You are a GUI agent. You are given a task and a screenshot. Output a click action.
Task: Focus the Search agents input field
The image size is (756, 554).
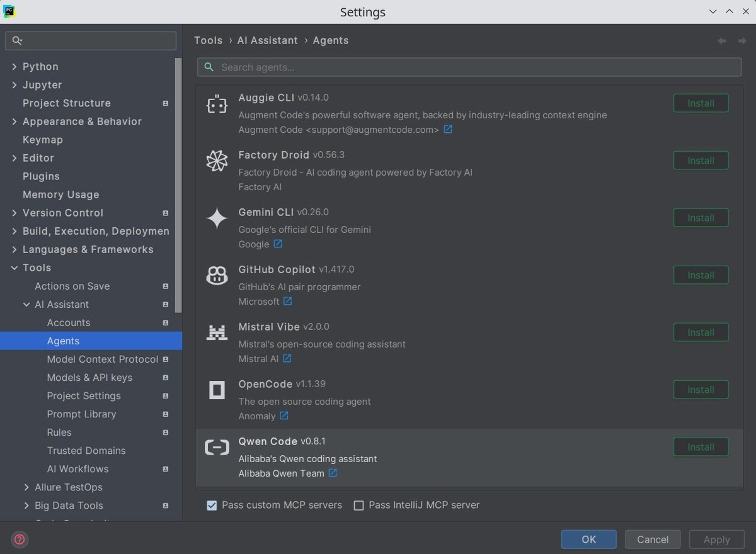[x=469, y=67]
